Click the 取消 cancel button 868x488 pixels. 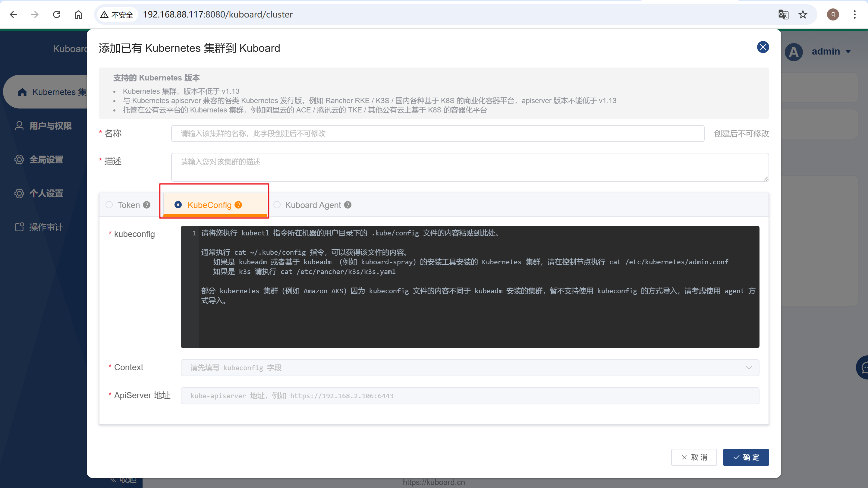pos(694,457)
